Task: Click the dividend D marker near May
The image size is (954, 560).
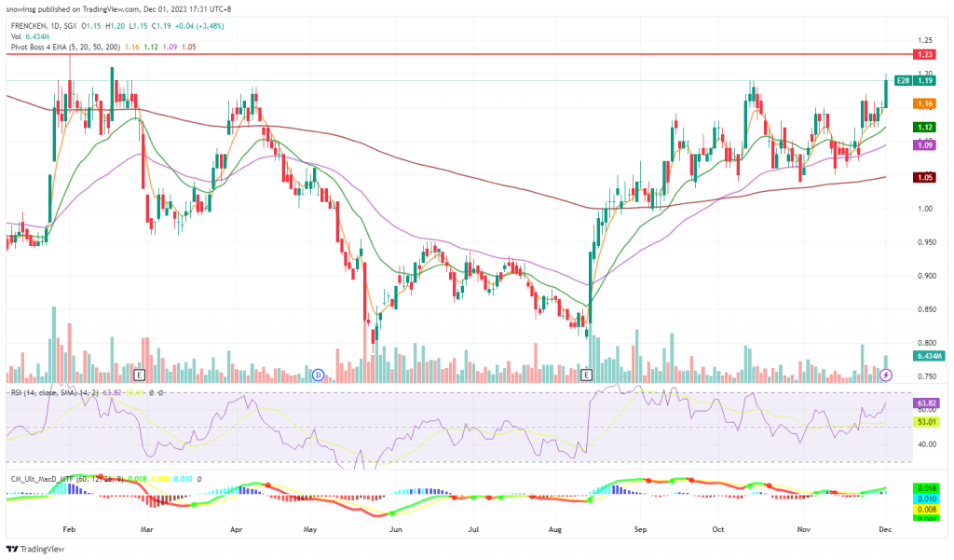Action: 319,375
